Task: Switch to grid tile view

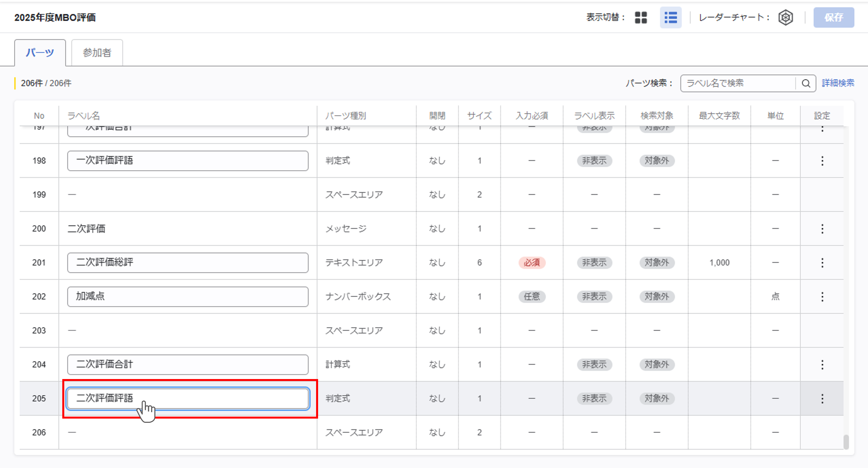Action: (x=641, y=18)
